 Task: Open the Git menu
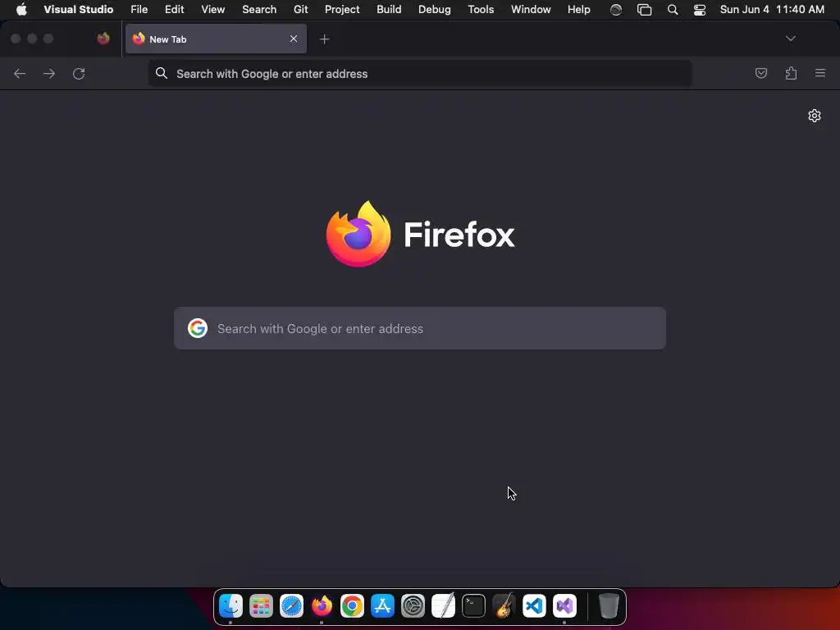tap(300, 10)
